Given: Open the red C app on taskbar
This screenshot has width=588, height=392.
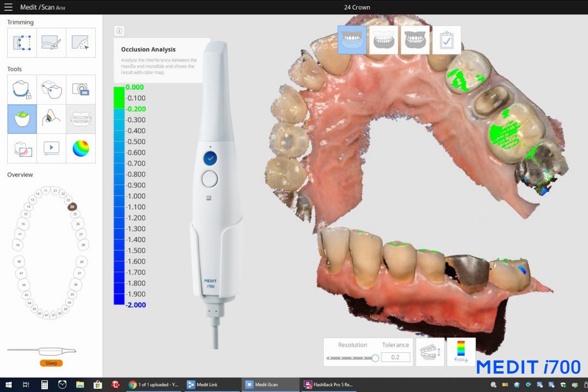Looking at the screenshot, I should point(116,385).
